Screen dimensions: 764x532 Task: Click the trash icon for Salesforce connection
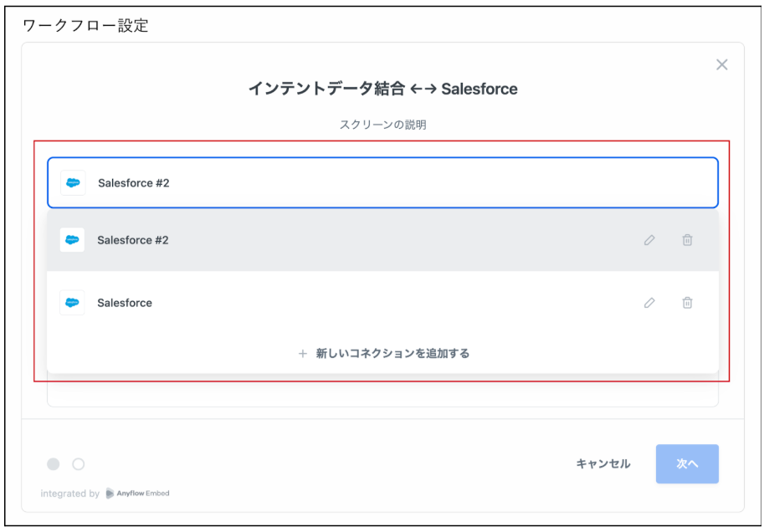pyautogui.click(x=687, y=303)
